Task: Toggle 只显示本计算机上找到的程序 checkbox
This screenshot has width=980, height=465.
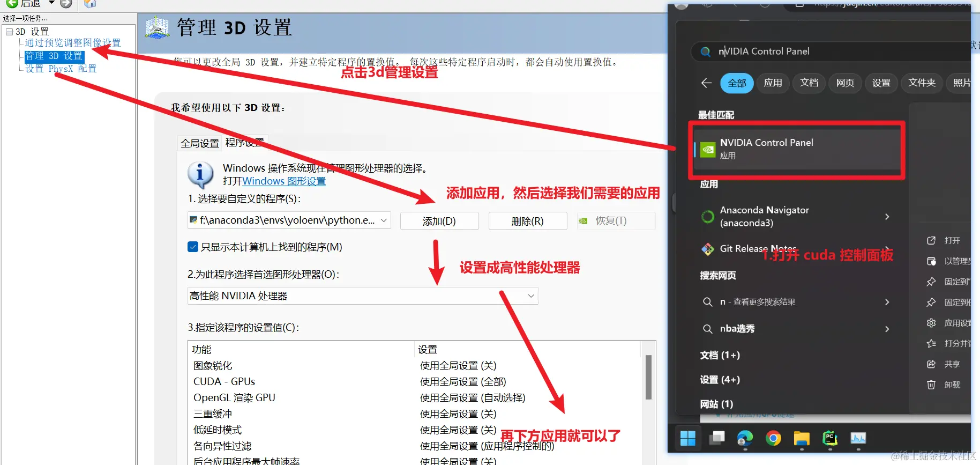Action: tap(193, 247)
